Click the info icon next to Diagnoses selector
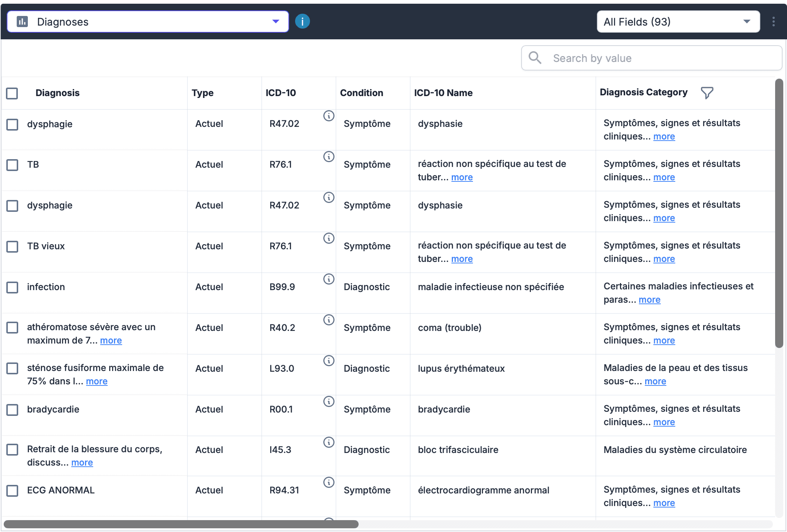This screenshot has height=532, width=787. tap(302, 21)
